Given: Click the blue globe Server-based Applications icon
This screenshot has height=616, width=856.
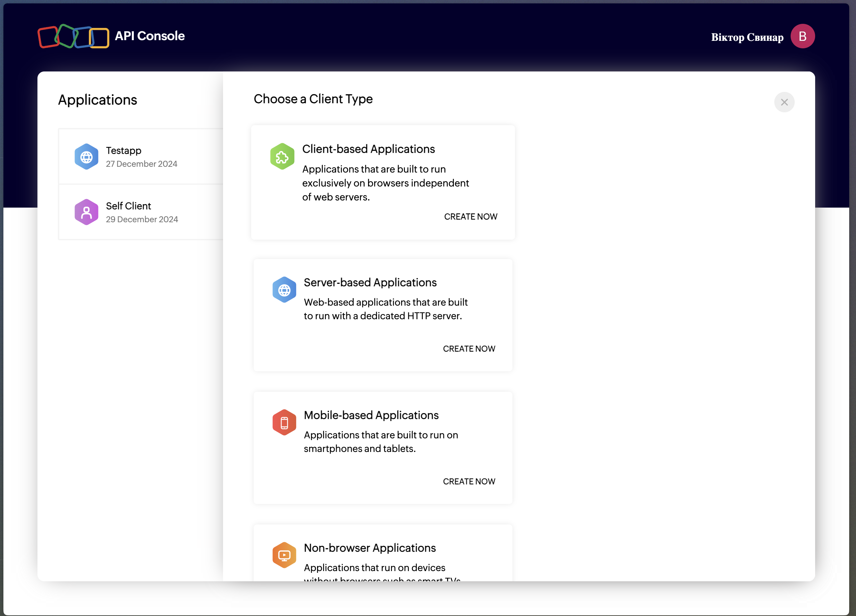Looking at the screenshot, I should (284, 290).
